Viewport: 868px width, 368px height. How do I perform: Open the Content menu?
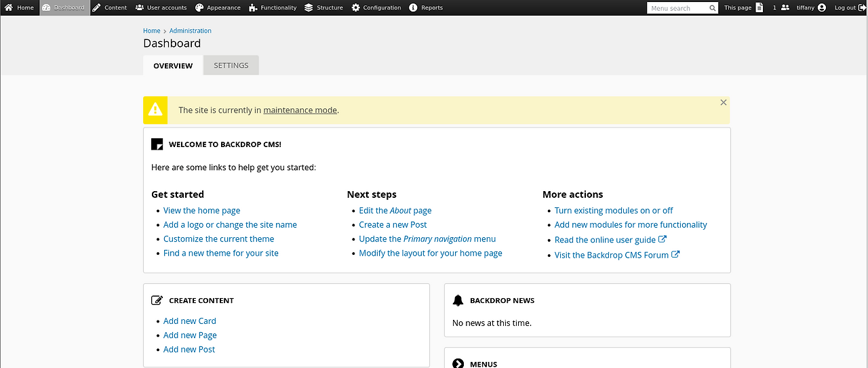pyautogui.click(x=110, y=7)
